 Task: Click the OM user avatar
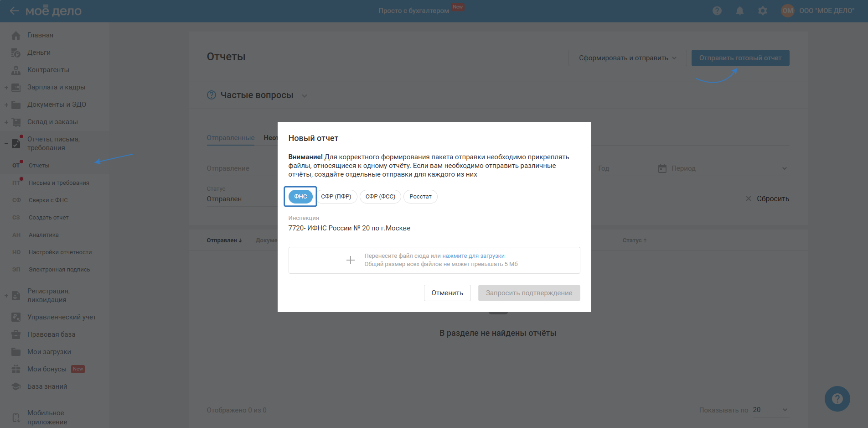tap(788, 10)
